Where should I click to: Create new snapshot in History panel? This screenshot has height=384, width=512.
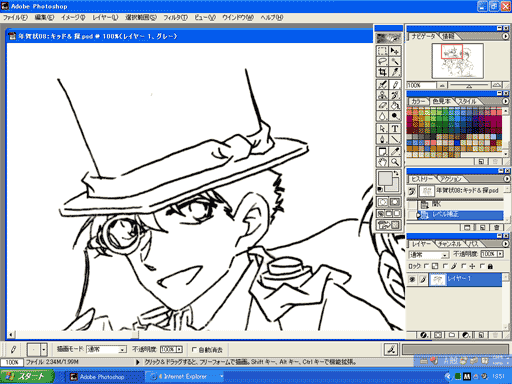tap(482, 227)
